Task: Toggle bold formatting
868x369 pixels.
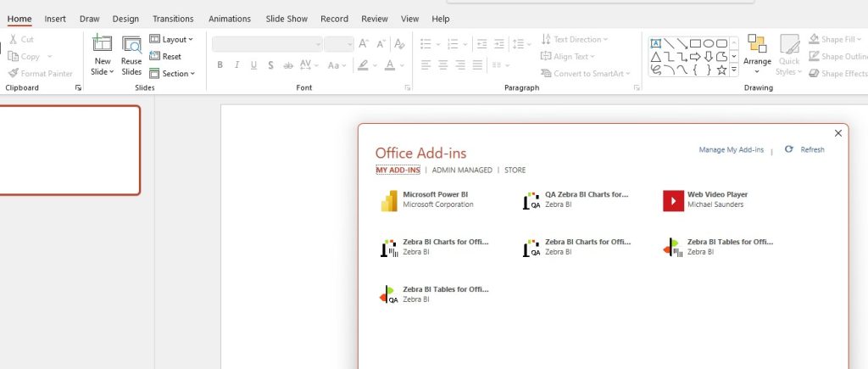Action: 220,65
